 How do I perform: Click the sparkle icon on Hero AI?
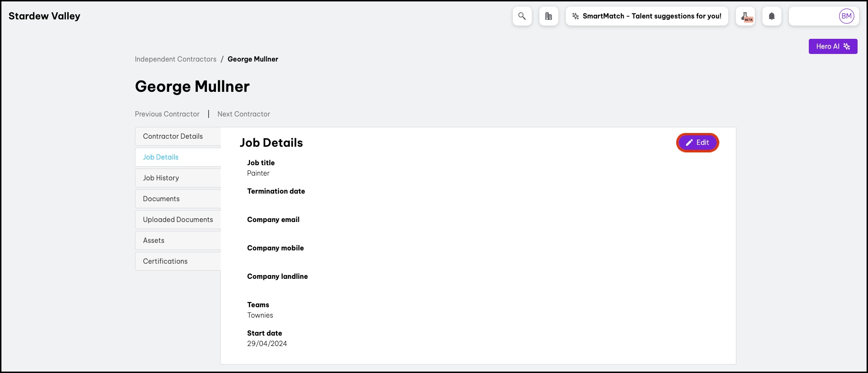(x=847, y=46)
